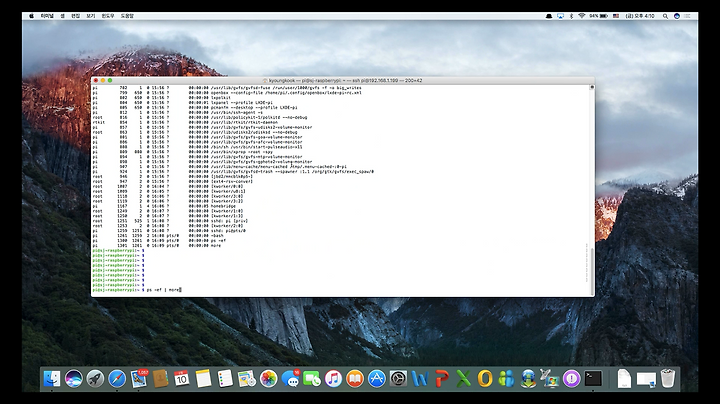Open iBooks orange book icon

pos(355,379)
